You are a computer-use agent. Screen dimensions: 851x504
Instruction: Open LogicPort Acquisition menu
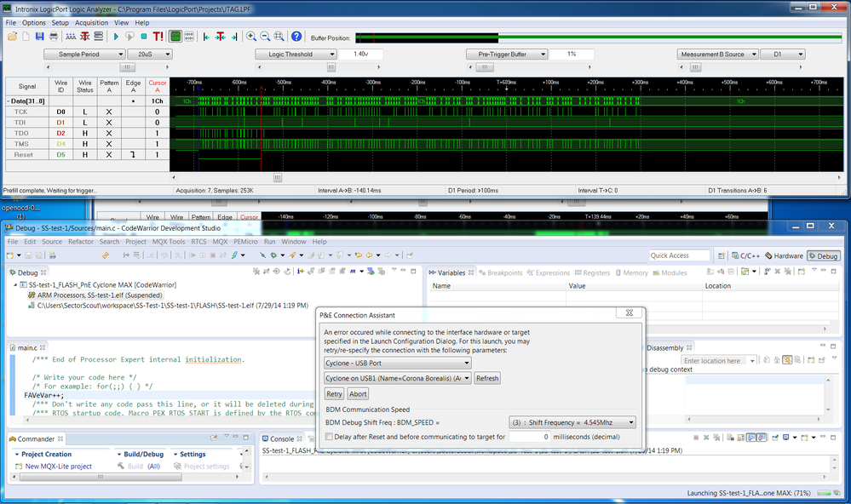[91, 23]
